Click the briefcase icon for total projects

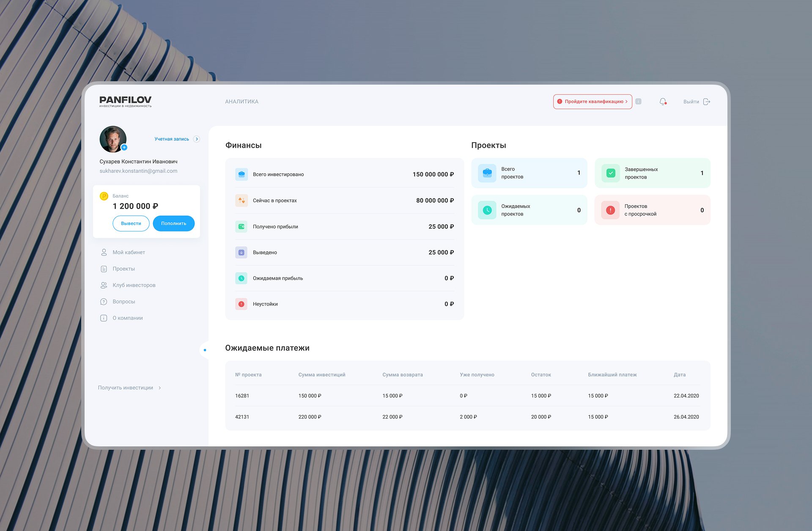point(487,173)
